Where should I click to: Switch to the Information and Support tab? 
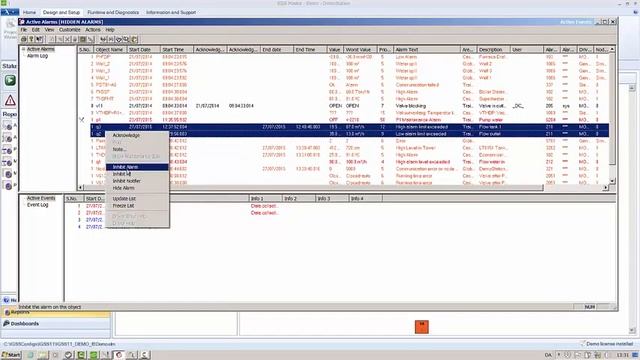click(171, 13)
